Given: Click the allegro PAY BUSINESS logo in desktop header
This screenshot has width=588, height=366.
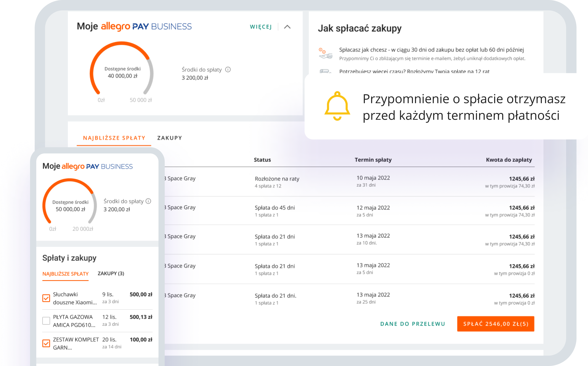Looking at the screenshot, I should (x=146, y=26).
